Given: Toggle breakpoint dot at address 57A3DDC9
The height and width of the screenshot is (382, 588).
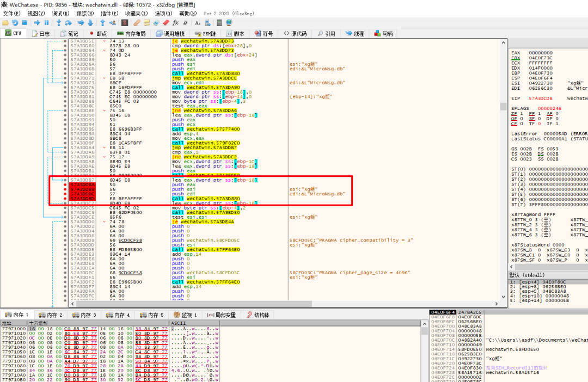Looking at the screenshot, I should (65, 213).
